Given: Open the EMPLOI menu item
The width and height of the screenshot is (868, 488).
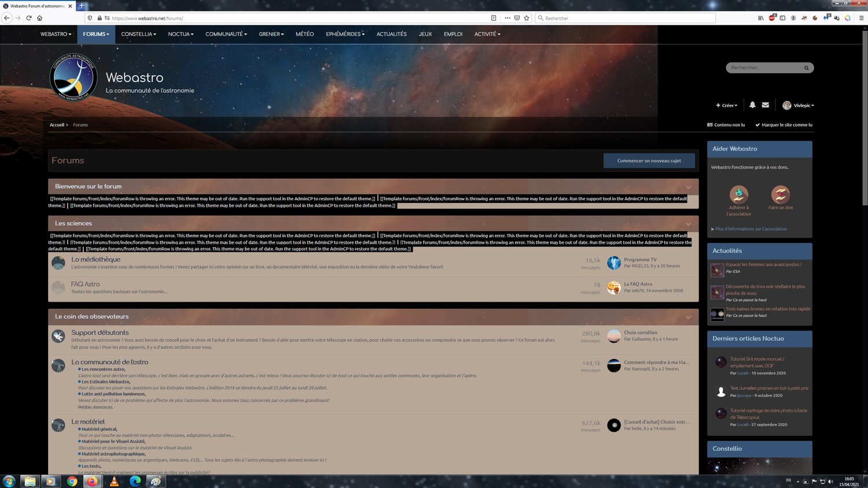Looking at the screenshot, I should [453, 34].
